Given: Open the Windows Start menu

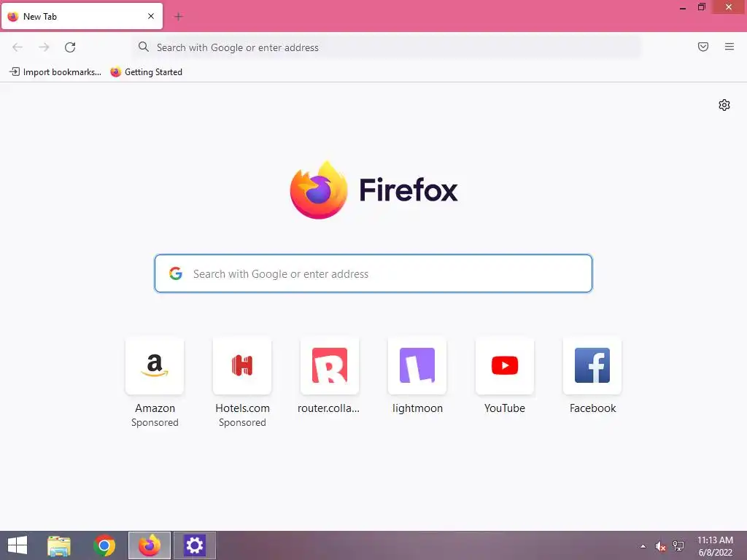Looking at the screenshot, I should pyautogui.click(x=18, y=545).
